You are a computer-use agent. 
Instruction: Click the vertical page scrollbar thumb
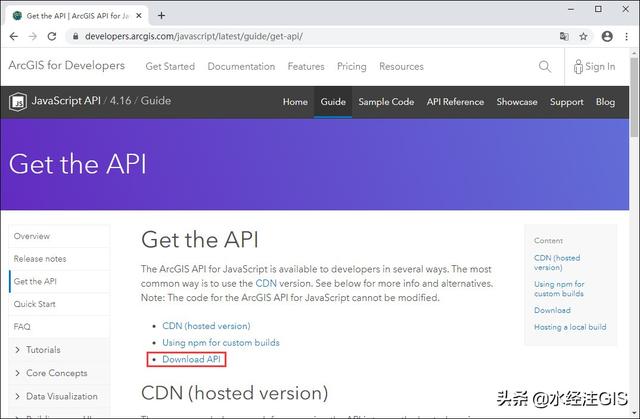pos(634,97)
